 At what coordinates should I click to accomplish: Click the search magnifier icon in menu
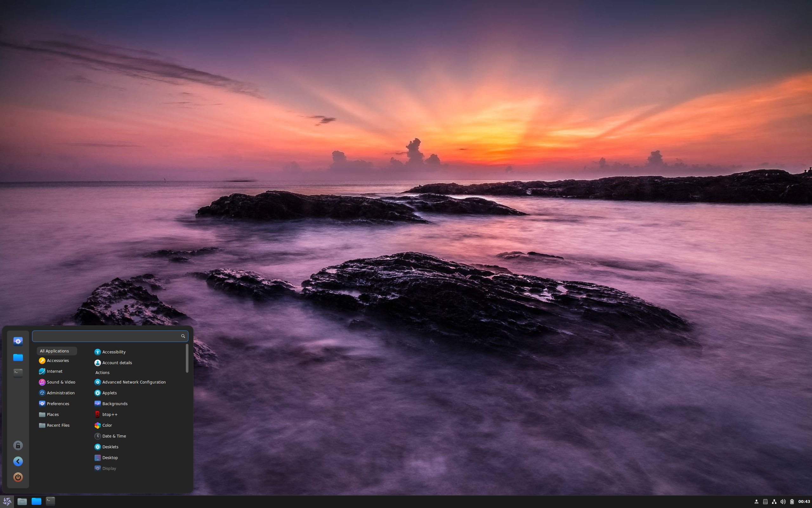(183, 336)
